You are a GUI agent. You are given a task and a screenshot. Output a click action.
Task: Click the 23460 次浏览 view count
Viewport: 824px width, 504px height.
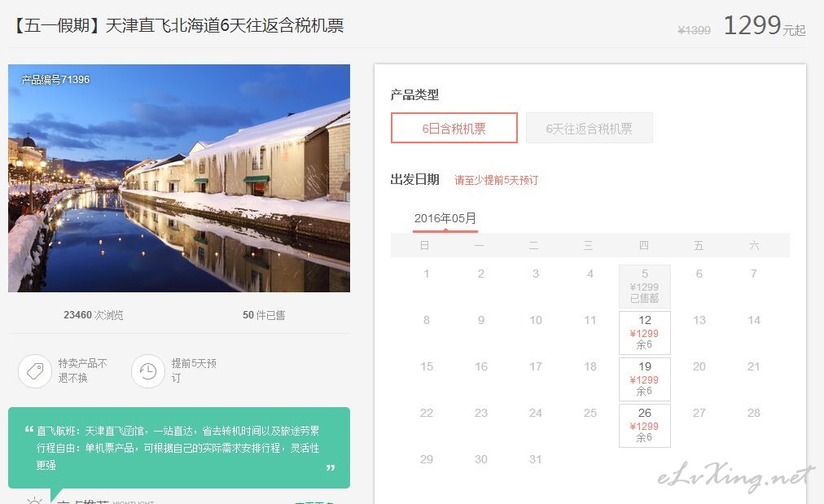coord(94,315)
